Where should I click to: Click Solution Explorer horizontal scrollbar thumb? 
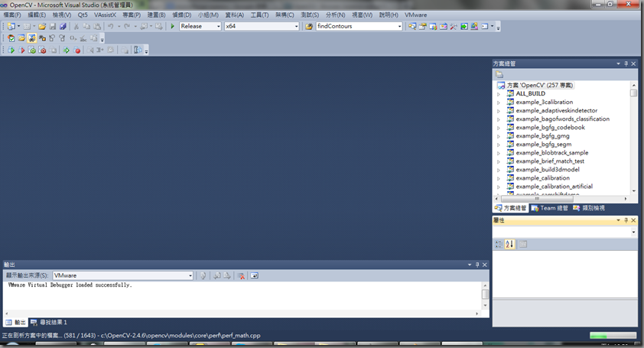click(537, 199)
